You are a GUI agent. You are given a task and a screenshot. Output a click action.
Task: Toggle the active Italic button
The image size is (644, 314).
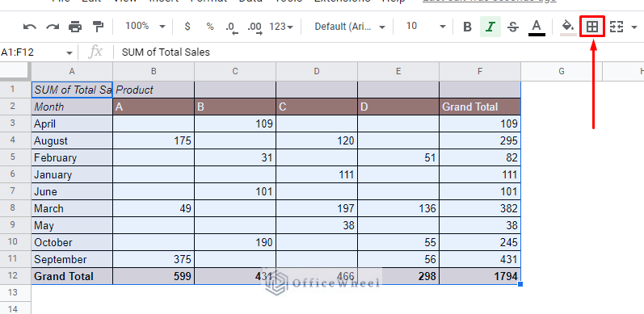(x=490, y=27)
